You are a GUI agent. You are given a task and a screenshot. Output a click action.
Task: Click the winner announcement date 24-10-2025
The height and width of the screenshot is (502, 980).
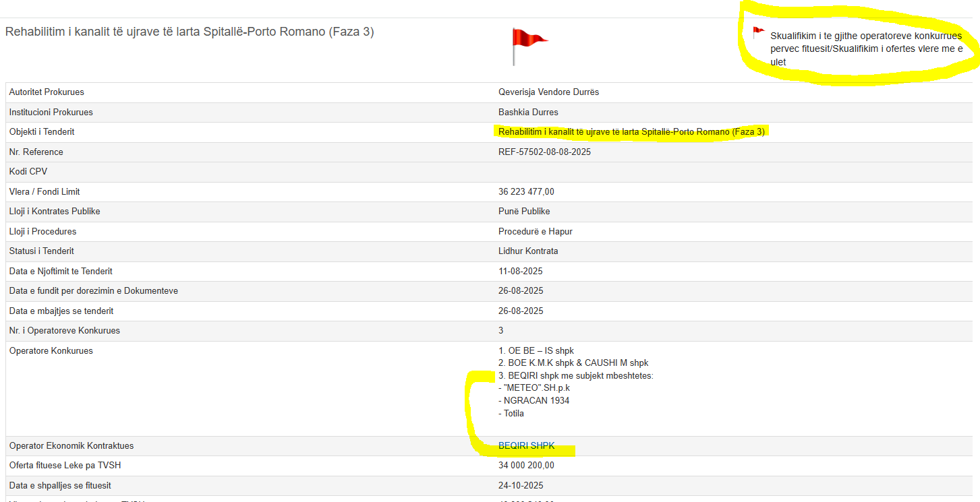(x=520, y=486)
